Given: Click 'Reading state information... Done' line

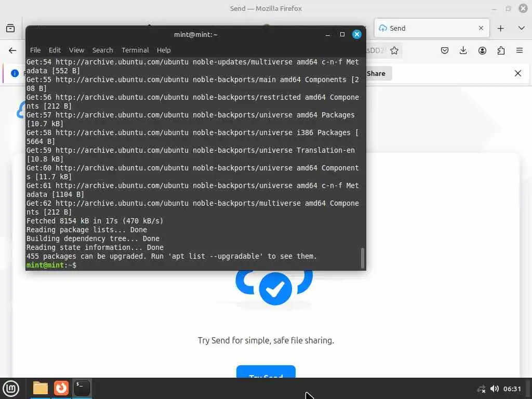Looking at the screenshot, I should coord(95,247).
